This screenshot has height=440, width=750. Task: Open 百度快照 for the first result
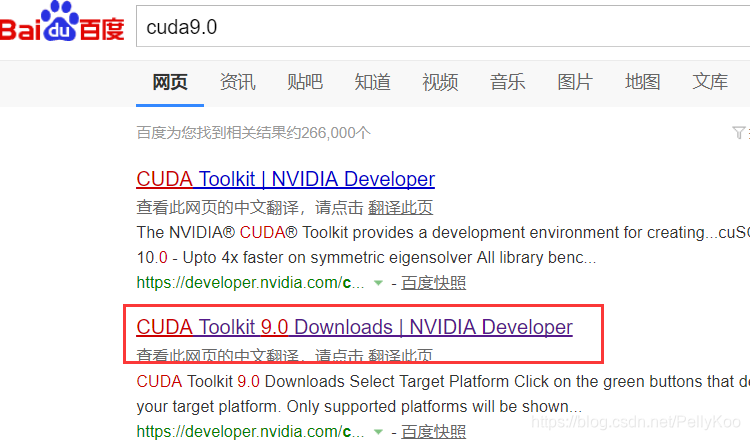433,283
